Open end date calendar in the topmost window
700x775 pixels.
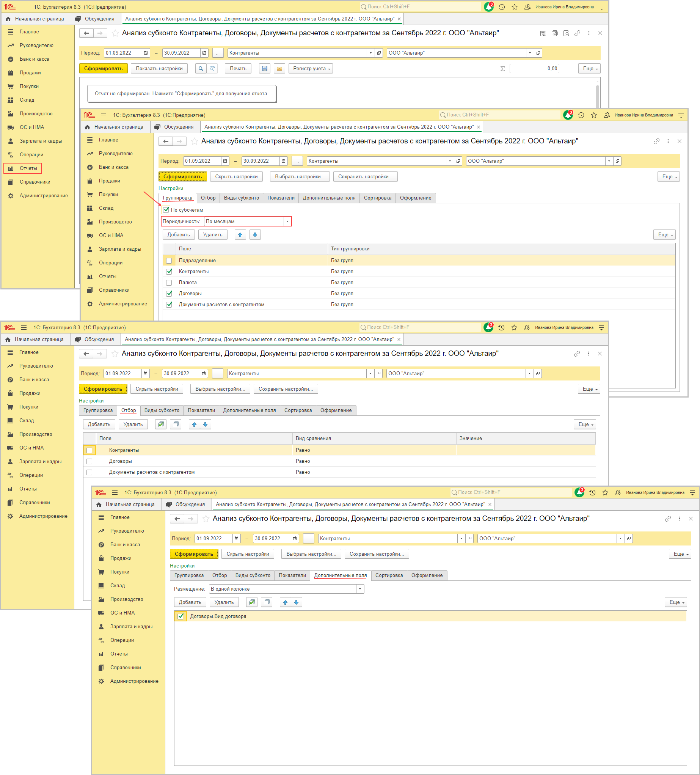[x=204, y=53]
